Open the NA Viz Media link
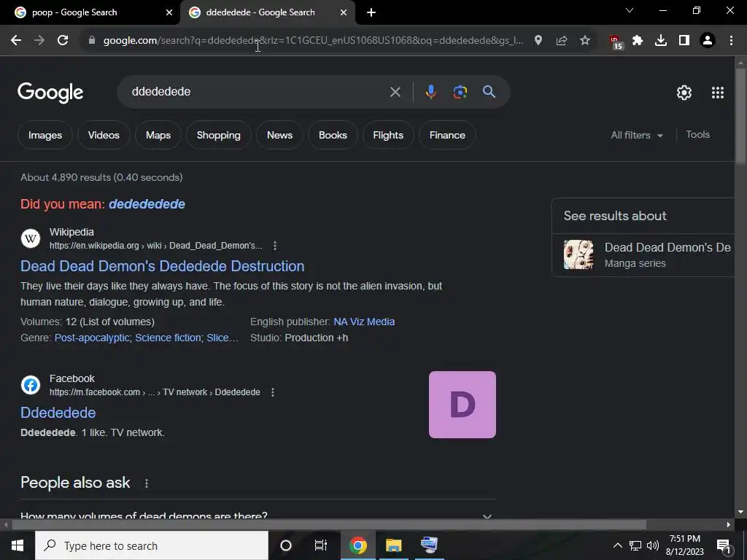The height and width of the screenshot is (560, 747). click(364, 322)
